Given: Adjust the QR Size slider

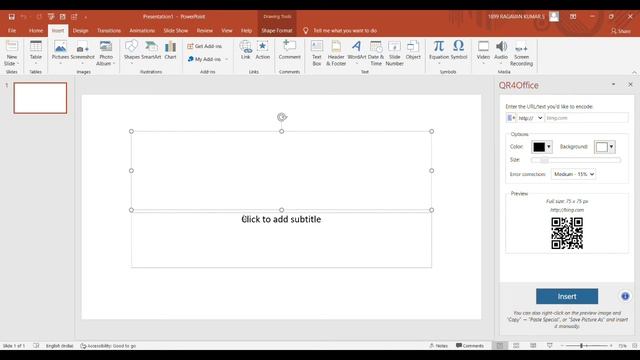Looking at the screenshot, I should (576, 160).
